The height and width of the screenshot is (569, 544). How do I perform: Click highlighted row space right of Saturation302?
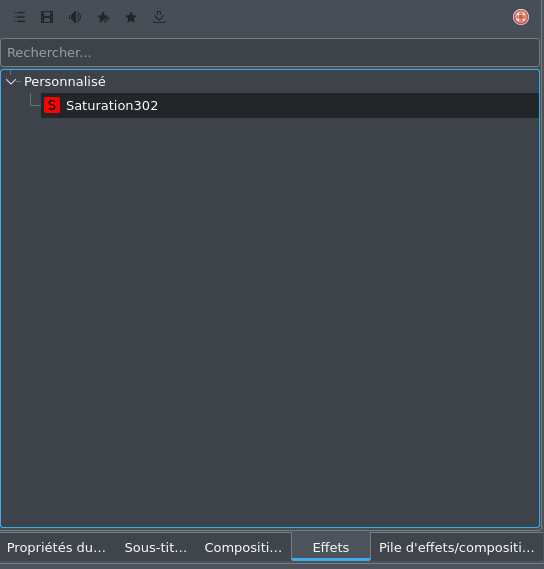[348, 106]
